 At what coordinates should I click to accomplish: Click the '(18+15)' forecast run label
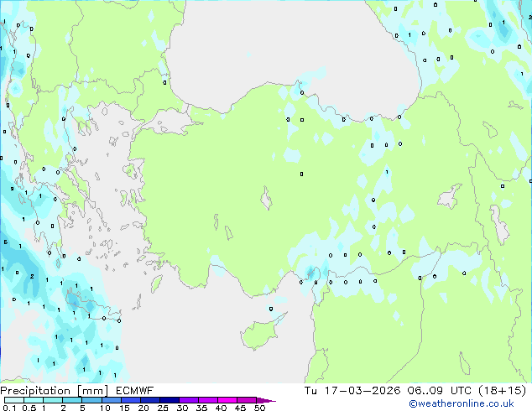[x=502, y=391]
